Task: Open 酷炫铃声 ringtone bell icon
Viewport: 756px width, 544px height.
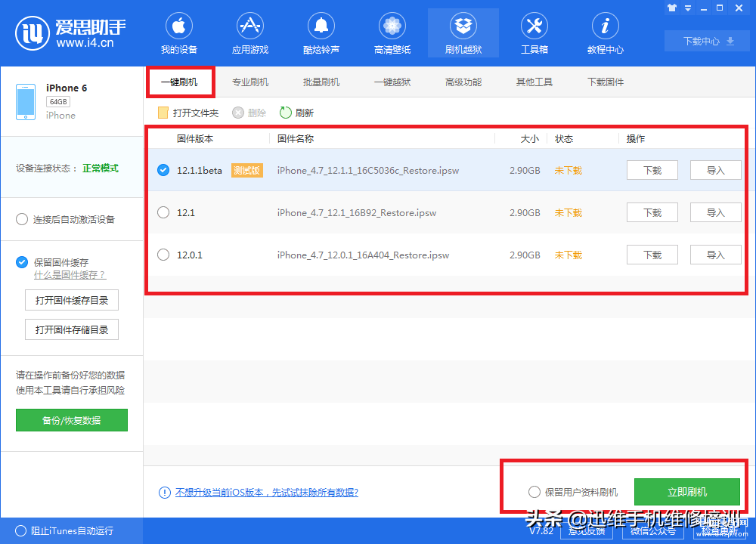Action: (x=321, y=26)
